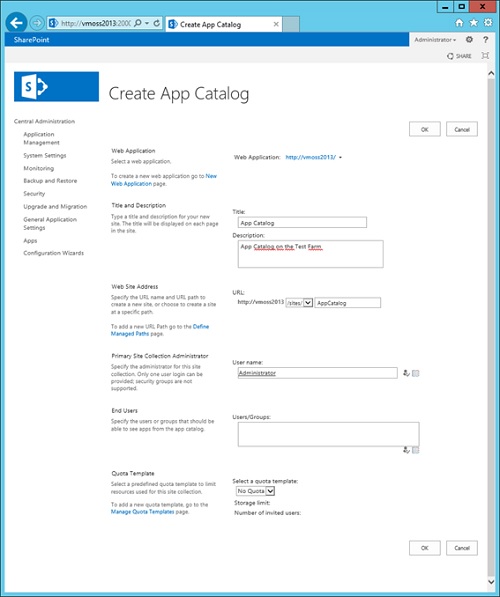Check names icon for Administrator user name
The width and height of the screenshot is (500, 597).
point(406,373)
